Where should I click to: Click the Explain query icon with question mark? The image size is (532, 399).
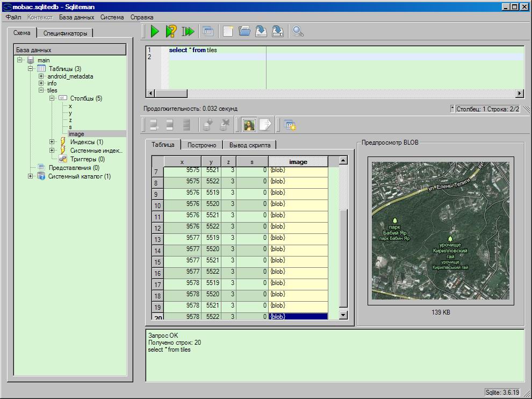171,32
